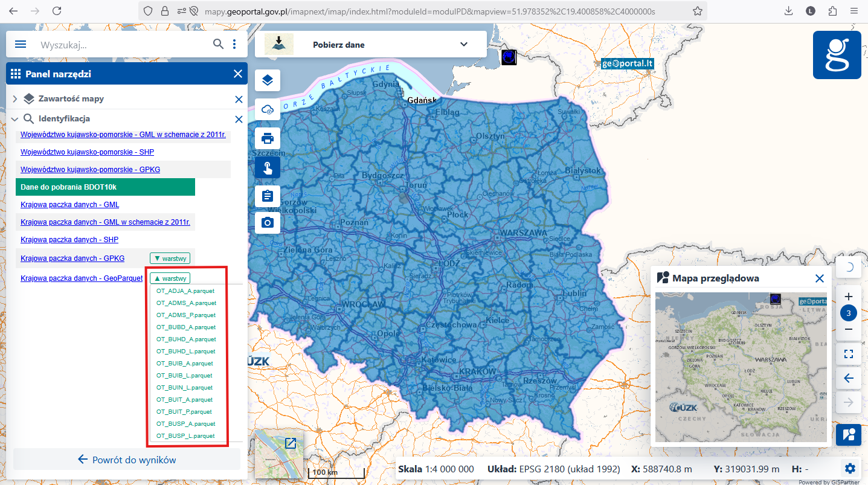Disable the highlighted identify tool
This screenshot has width=868, height=485.
(x=267, y=167)
